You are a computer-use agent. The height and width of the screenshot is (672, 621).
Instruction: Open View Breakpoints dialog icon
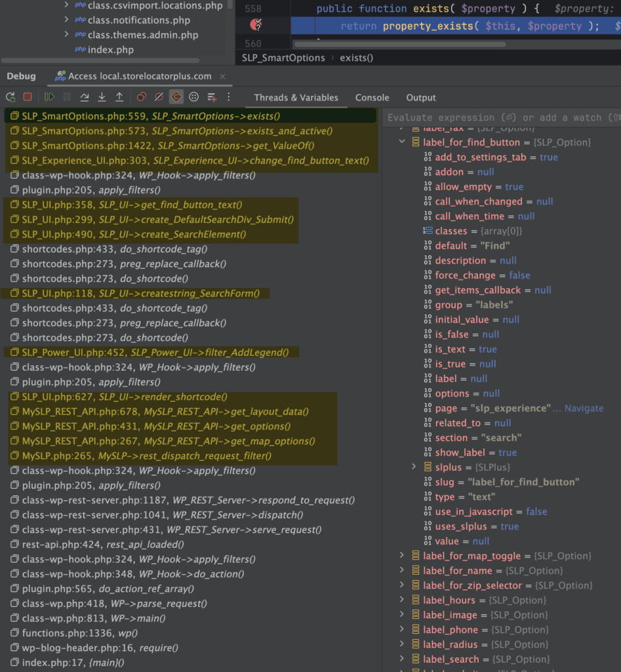click(141, 97)
